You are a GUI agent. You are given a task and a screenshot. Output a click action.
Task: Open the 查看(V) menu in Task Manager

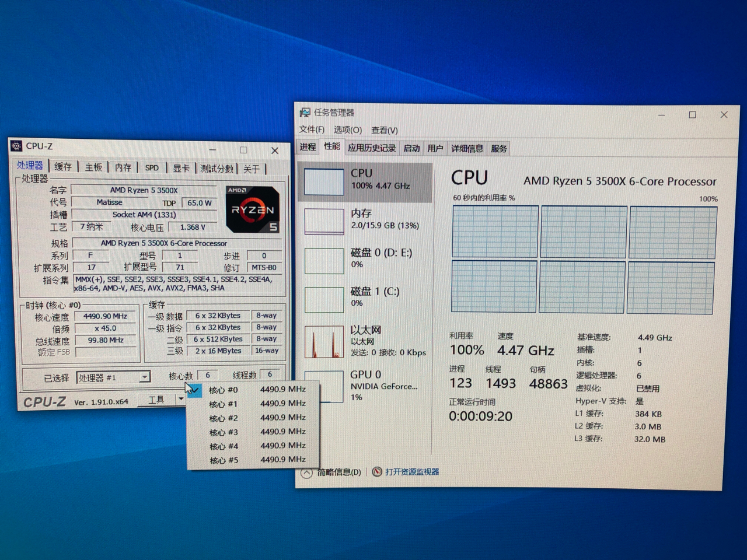tap(385, 130)
